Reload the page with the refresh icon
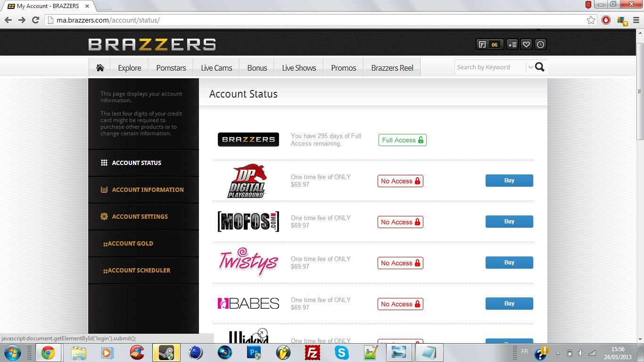644x362 pixels. tap(35, 20)
